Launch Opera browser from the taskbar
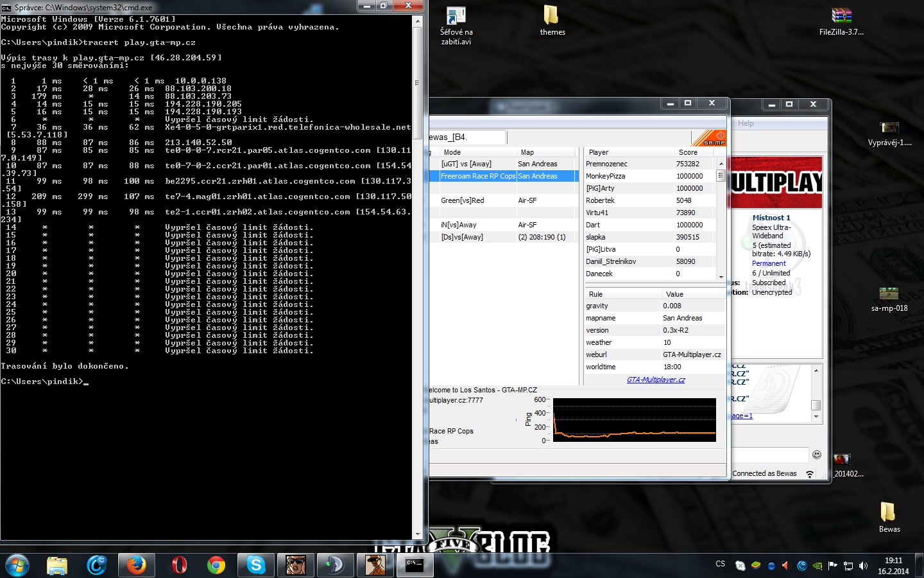 click(x=179, y=565)
